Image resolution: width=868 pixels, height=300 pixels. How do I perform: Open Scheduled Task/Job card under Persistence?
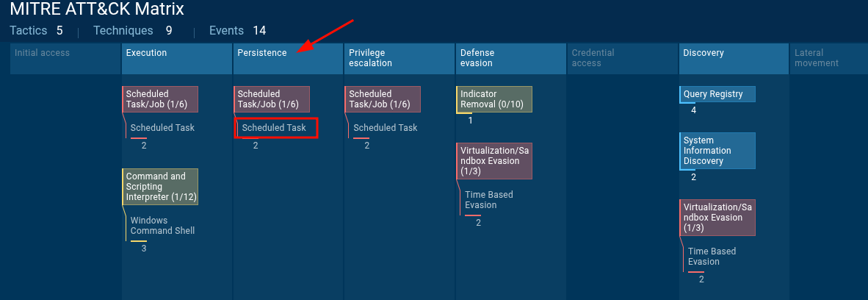click(x=271, y=99)
